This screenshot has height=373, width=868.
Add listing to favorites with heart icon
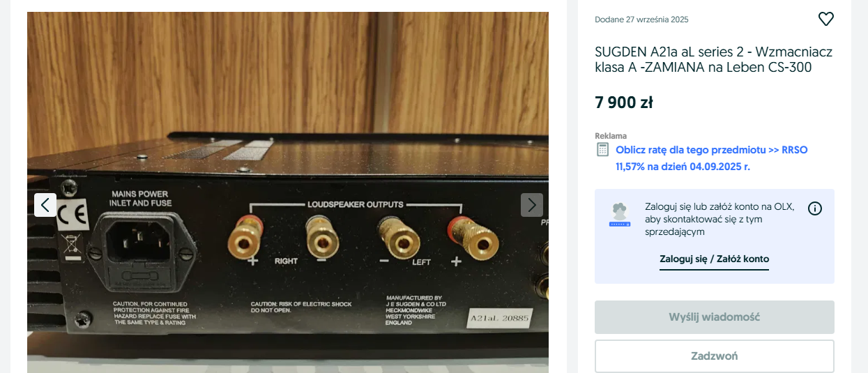(x=825, y=20)
